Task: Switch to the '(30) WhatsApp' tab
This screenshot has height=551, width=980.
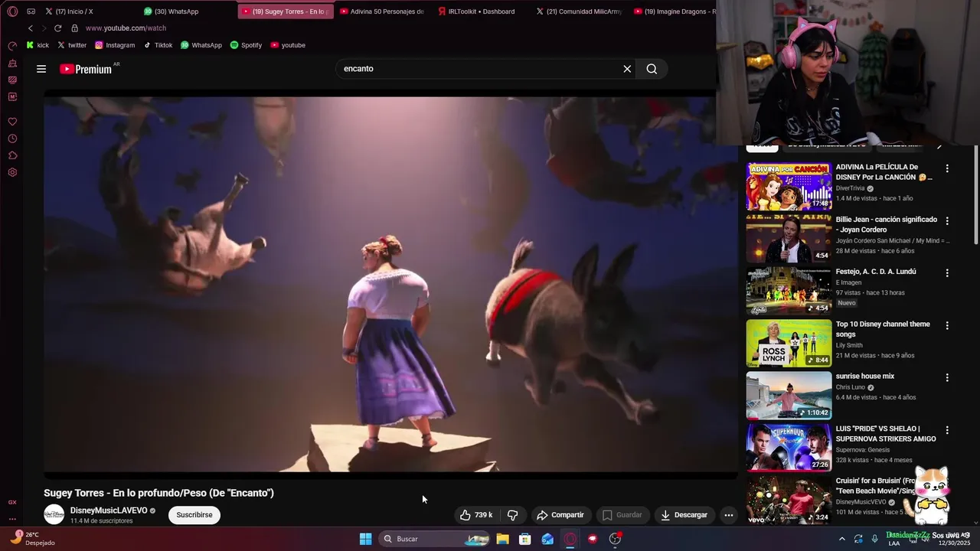Action: tap(188, 11)
